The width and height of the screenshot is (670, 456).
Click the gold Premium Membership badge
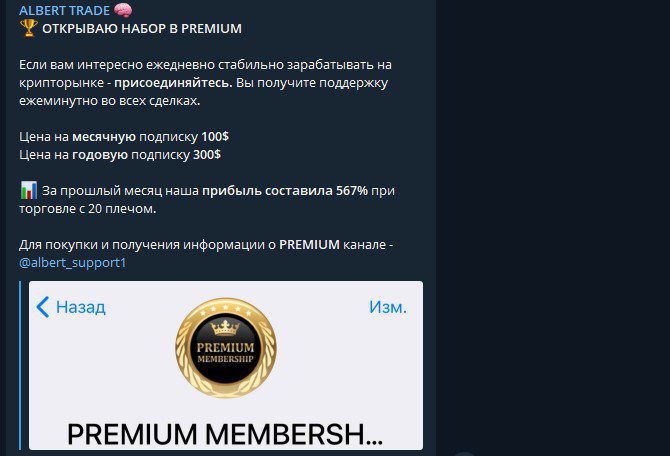[x=226, y=348]
